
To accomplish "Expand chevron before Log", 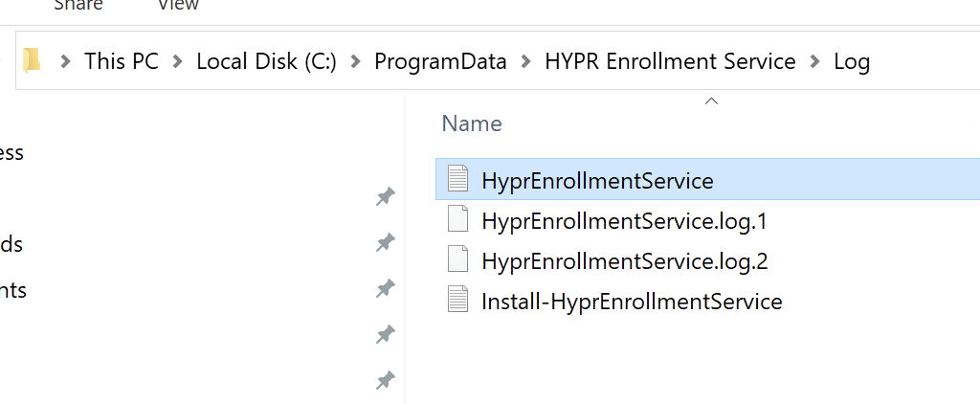I will coord(815,61).
